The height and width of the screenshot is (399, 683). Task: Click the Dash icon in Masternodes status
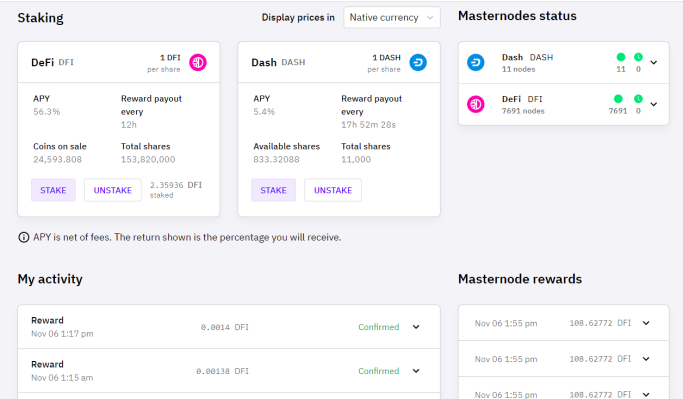(476, 62)
